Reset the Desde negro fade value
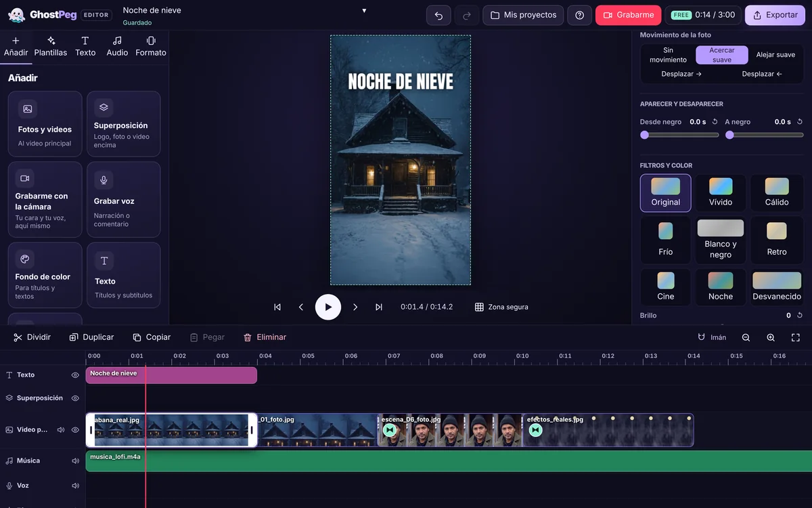812x508 pixels. click(715, 122)
